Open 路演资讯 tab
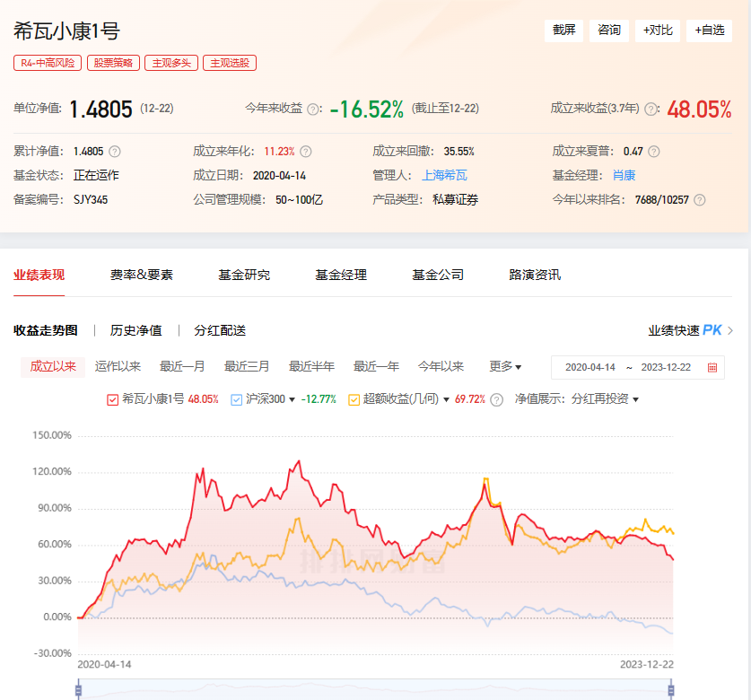Screen dimensions: 751x700 tap(535, 275)
